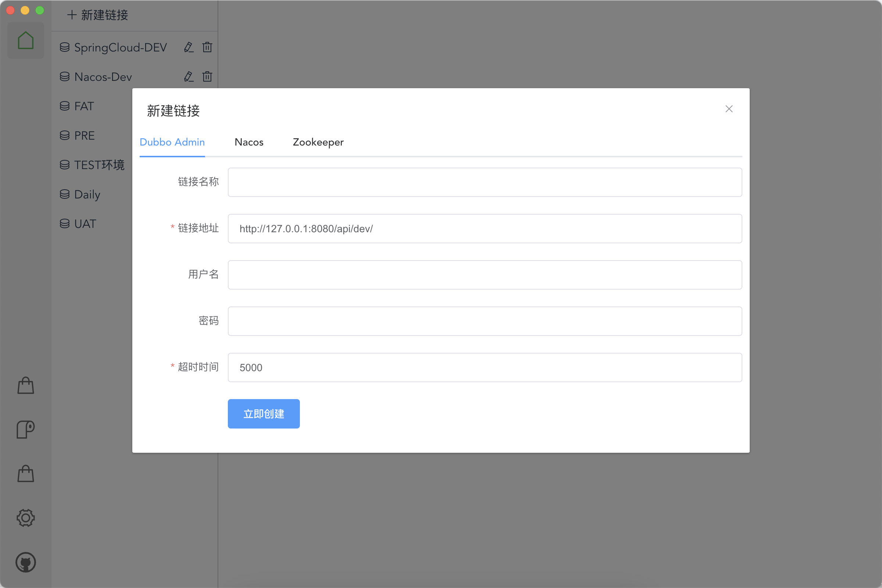
Task: Close the 新建链接 dialog
Action: click(x=729, y=109)
